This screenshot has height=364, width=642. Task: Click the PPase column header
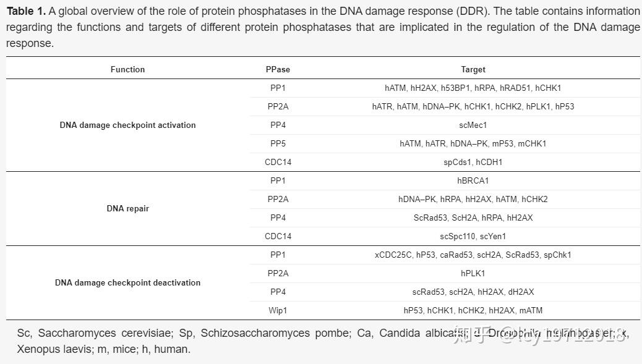click(x=278, y=70)
